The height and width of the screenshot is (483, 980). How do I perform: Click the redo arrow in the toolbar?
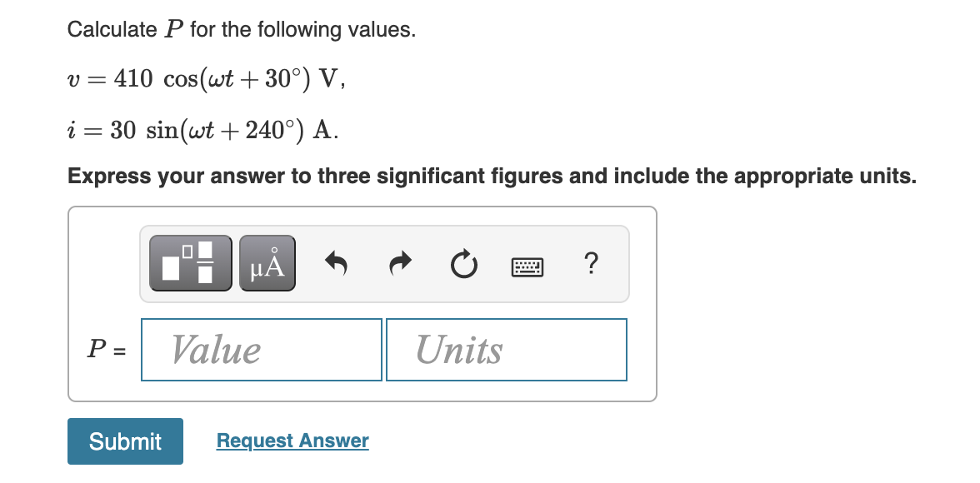click(x=399, y=262)
